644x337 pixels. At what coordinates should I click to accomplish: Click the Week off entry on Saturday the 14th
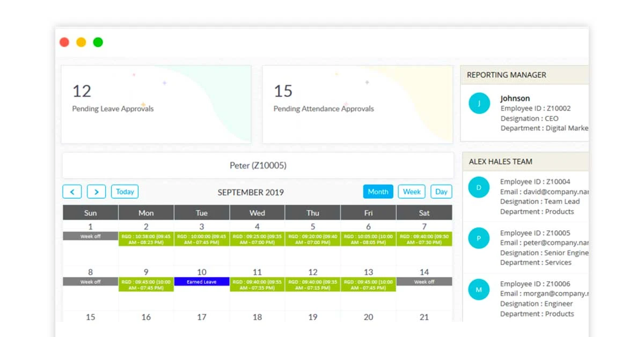424,282
